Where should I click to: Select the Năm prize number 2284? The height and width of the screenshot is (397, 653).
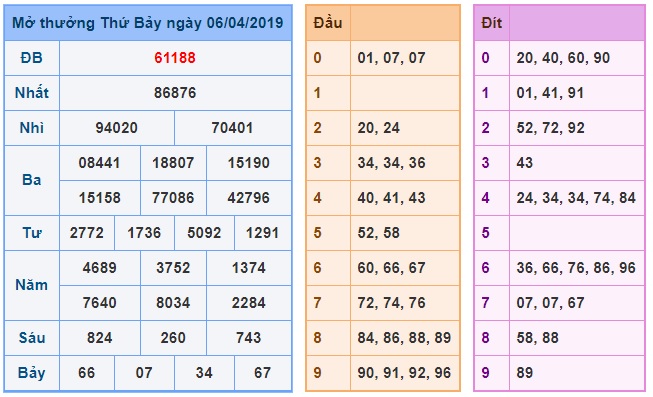click(x=249, y=303)
